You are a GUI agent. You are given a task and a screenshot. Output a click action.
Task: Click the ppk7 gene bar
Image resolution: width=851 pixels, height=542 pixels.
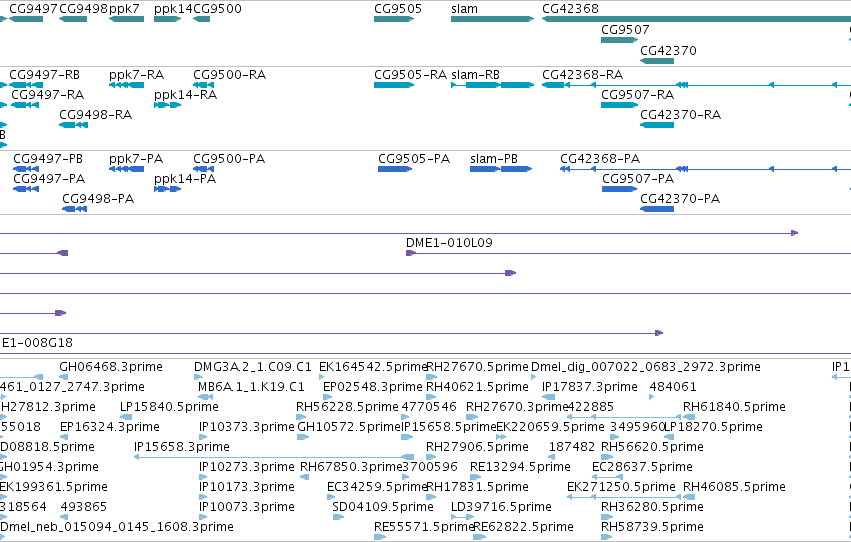pyautogui.click(x=126, y=19)
